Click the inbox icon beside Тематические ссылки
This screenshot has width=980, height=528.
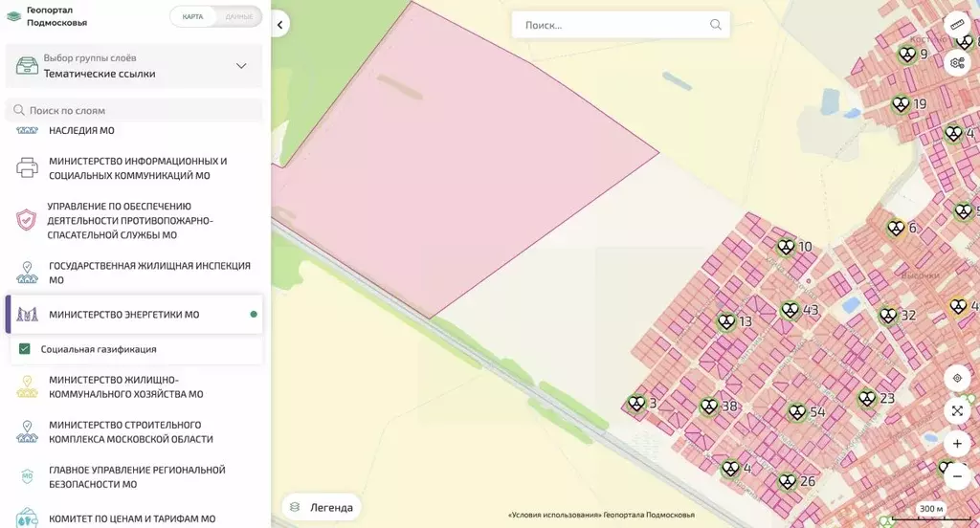27,66
